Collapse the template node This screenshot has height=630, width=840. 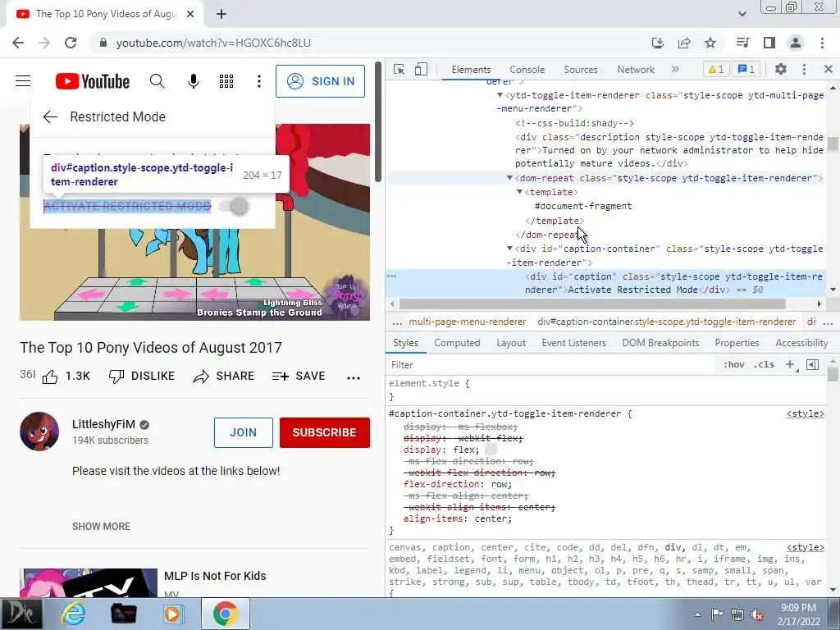pyautogui.click(x=519, y=192)
